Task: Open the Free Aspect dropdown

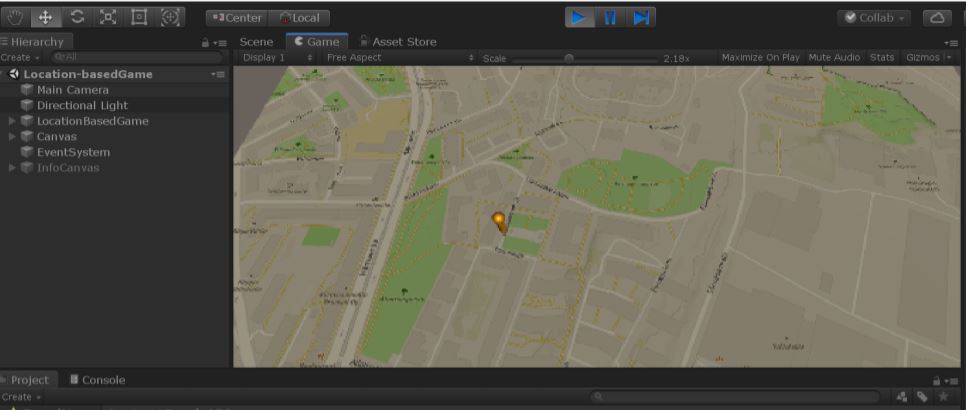Action: (400, 58)
